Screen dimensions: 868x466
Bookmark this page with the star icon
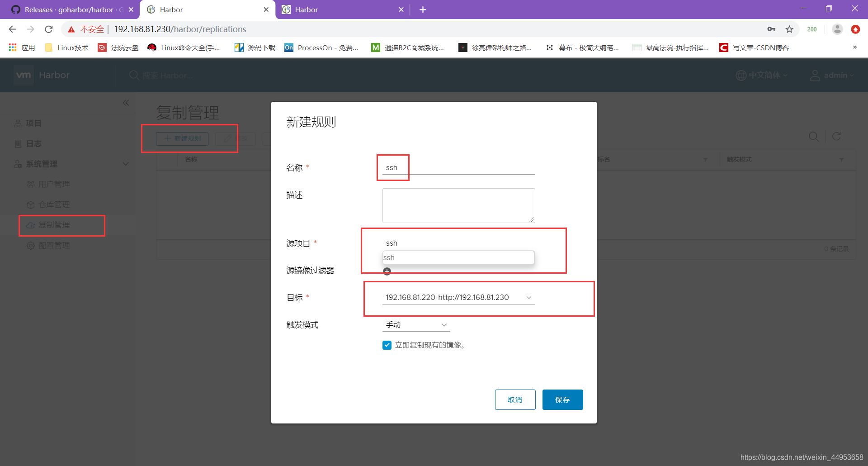point(789,29)
